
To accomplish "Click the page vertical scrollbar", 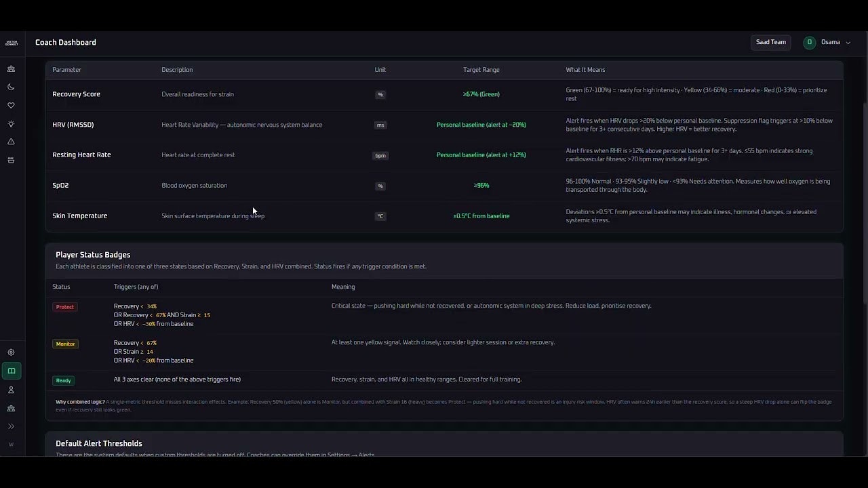I will [865, 203].
